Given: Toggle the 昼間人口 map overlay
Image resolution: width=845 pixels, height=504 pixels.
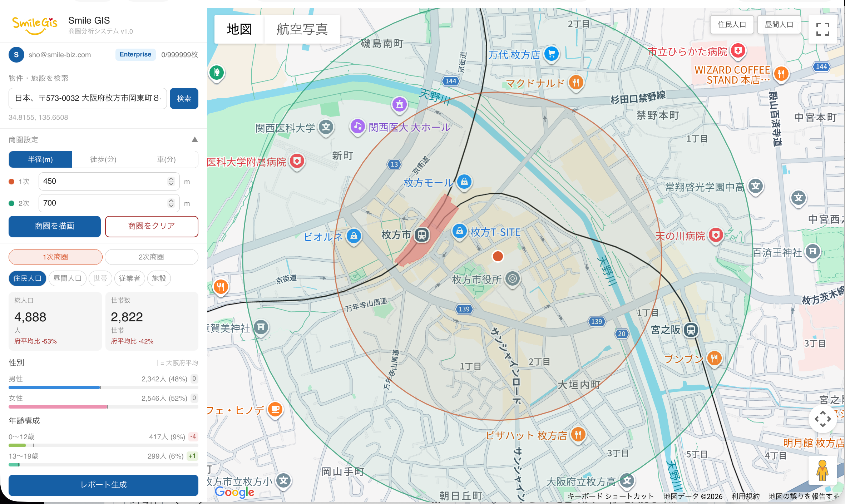Looking at the screenshot, I should tap(779, 25).
